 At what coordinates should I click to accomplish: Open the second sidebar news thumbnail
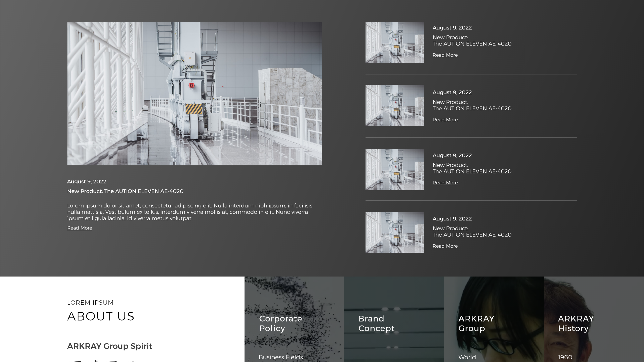394,105
